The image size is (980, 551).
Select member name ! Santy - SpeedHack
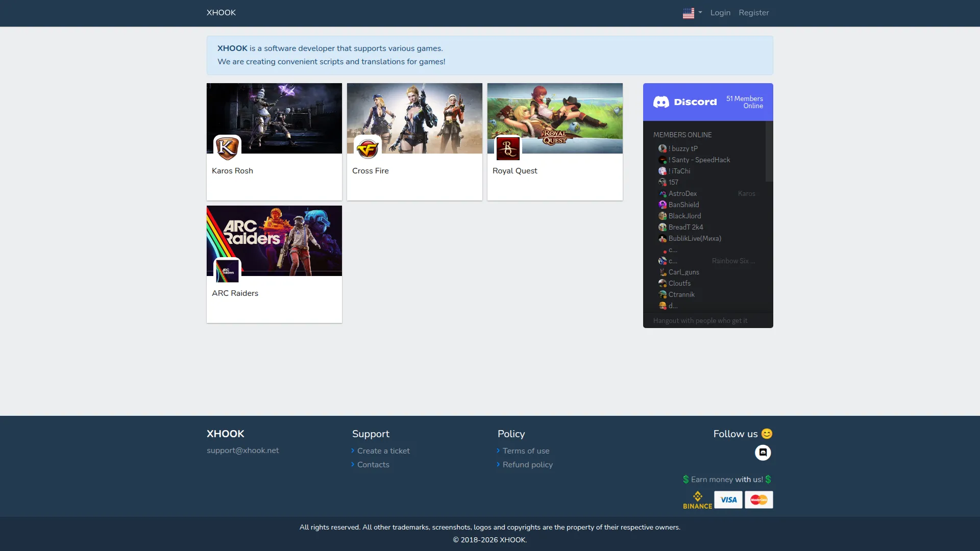699,160
